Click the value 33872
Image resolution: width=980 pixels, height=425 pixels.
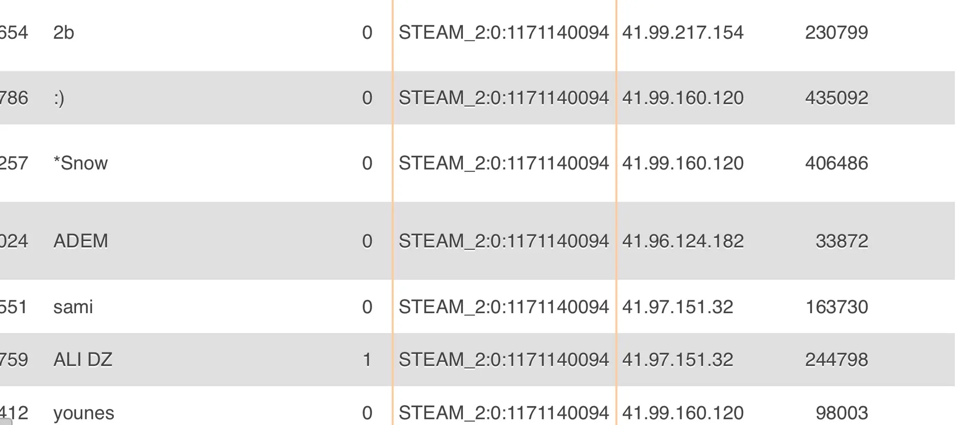tap(841, 241)
